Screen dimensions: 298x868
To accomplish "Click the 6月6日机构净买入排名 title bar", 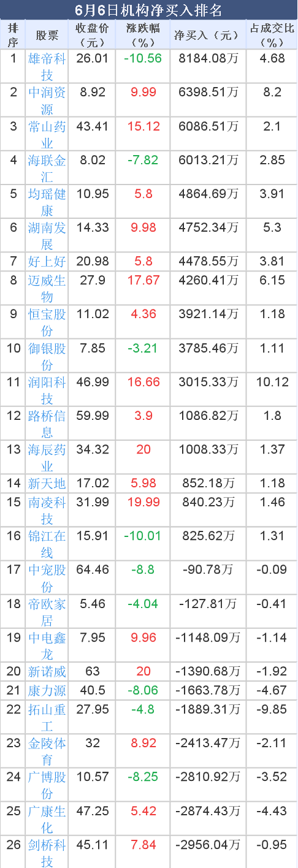I will [x=149, y=10].
